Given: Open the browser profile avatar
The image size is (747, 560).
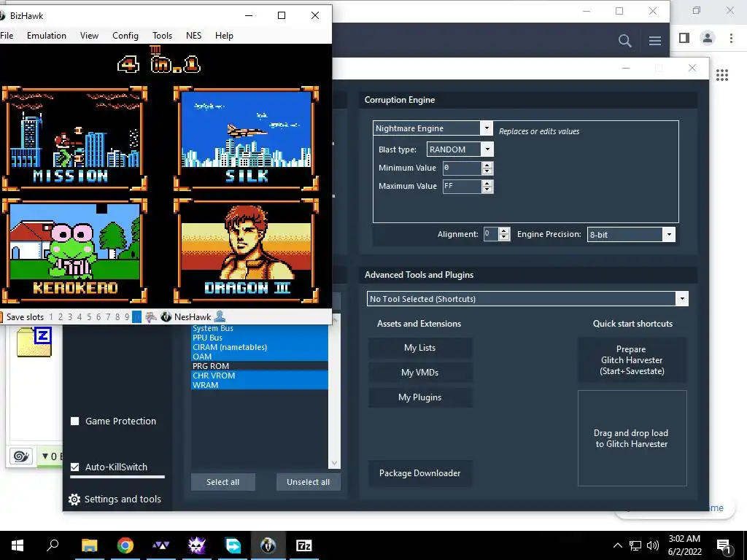Looking at the screenshot, I should point(708,38).
